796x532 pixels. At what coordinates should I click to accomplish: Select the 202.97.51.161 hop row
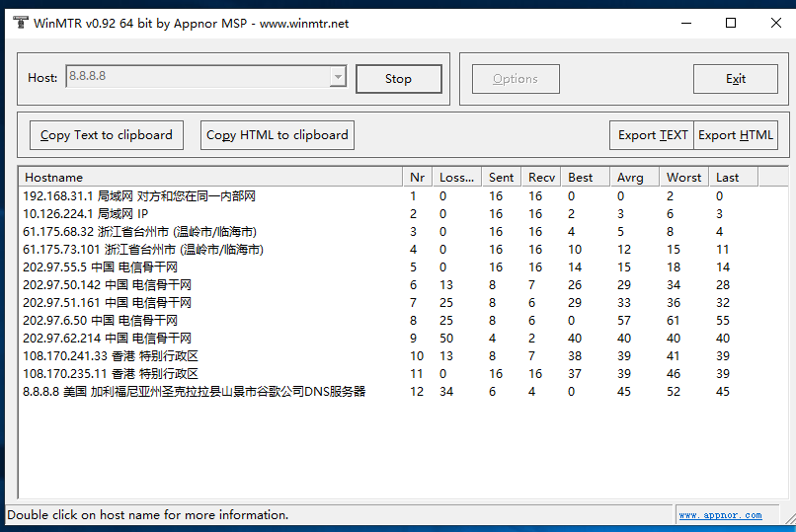point(390,303)
